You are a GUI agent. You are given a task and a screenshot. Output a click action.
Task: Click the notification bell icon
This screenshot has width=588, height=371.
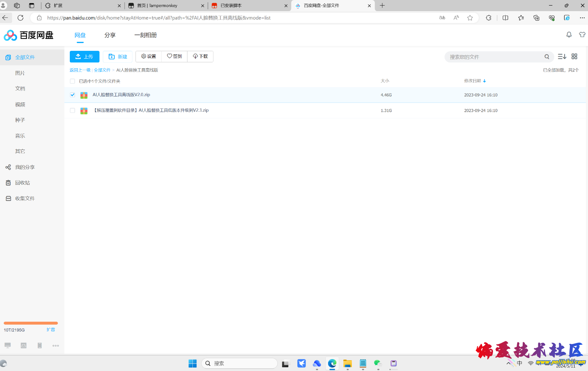(x=569, y=35)
